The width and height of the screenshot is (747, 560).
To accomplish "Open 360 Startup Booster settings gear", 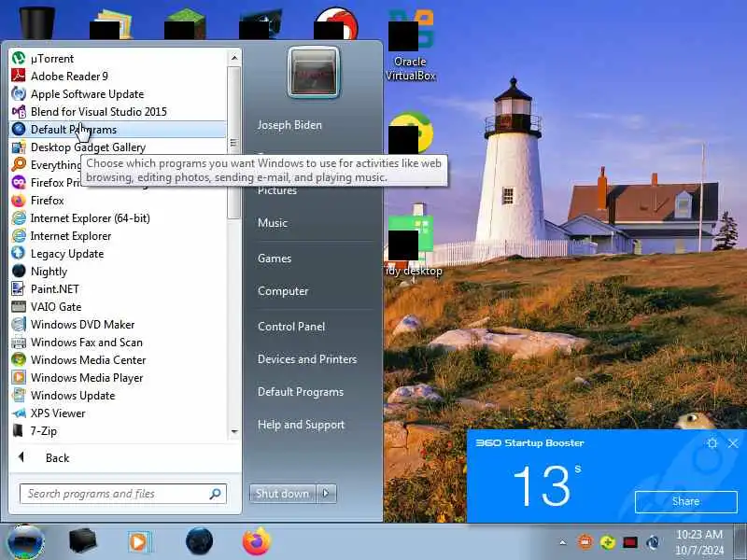I will click(x=712, y=443).
